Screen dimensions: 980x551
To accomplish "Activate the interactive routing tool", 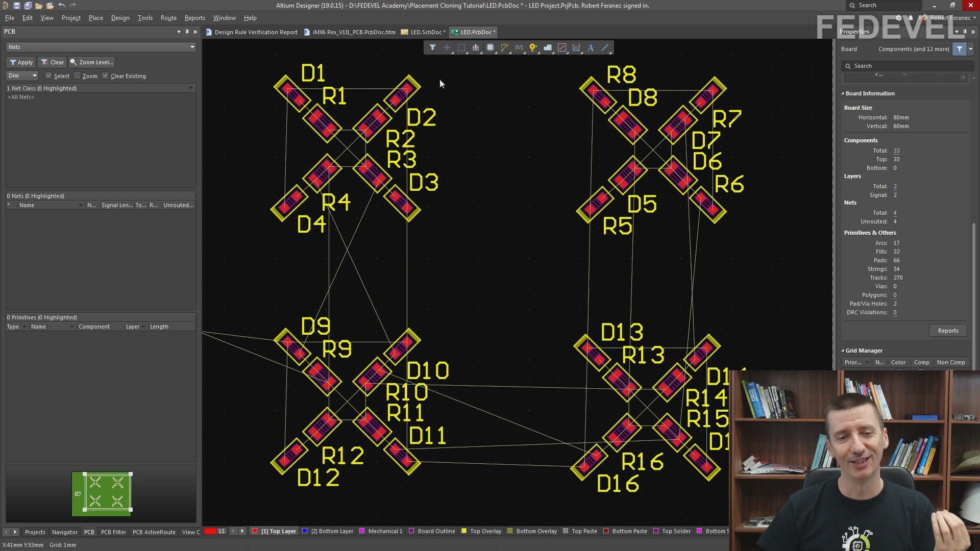I will 504,47.
